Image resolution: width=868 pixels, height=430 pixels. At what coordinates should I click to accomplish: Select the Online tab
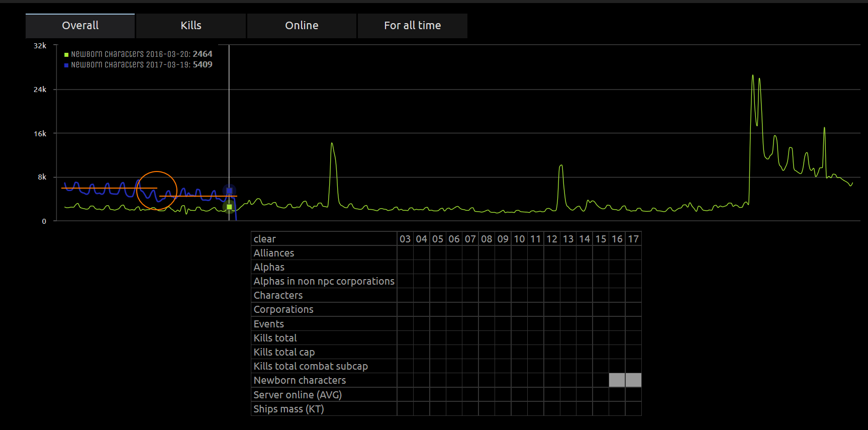302,26
